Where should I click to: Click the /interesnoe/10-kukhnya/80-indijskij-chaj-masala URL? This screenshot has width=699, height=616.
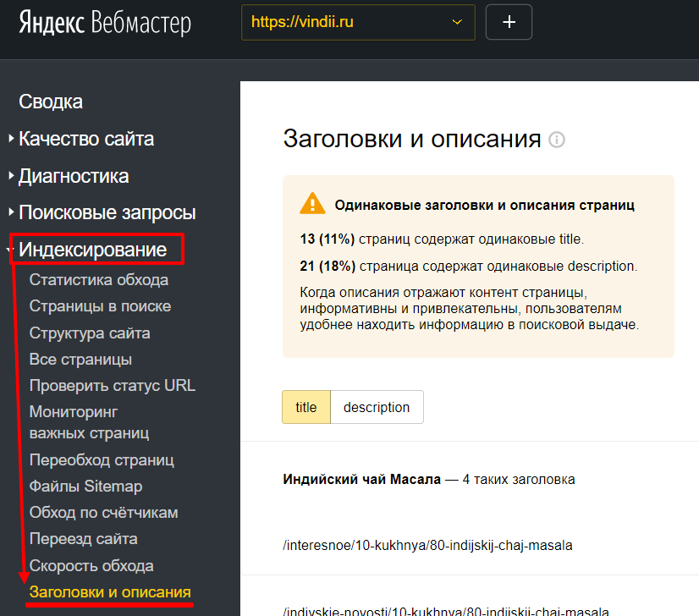point(427,545)
